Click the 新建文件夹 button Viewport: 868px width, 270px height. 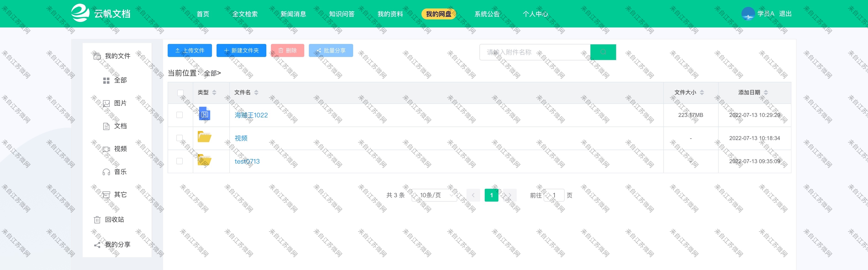pos(241,51)
